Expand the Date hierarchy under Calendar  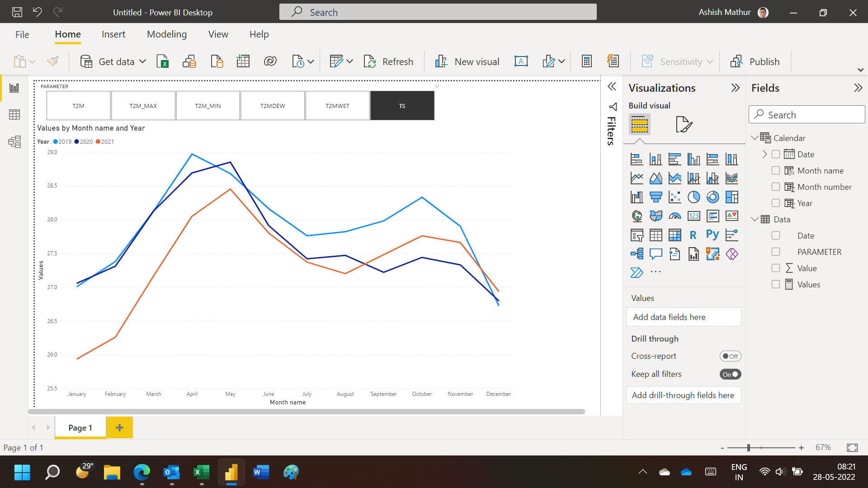764,154
